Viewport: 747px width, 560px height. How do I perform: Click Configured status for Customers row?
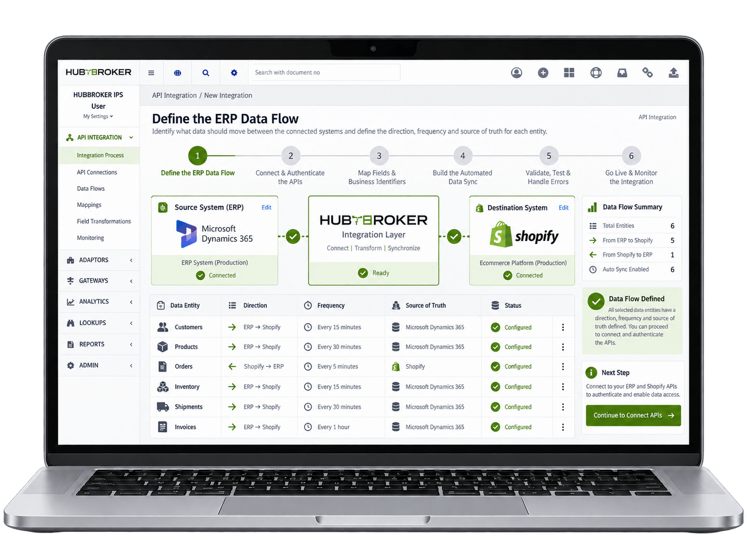518,327
